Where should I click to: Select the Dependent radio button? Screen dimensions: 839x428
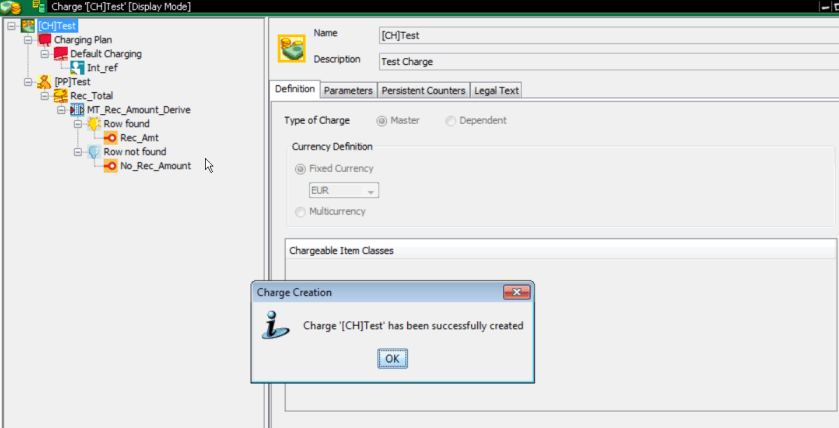(451, 121)
